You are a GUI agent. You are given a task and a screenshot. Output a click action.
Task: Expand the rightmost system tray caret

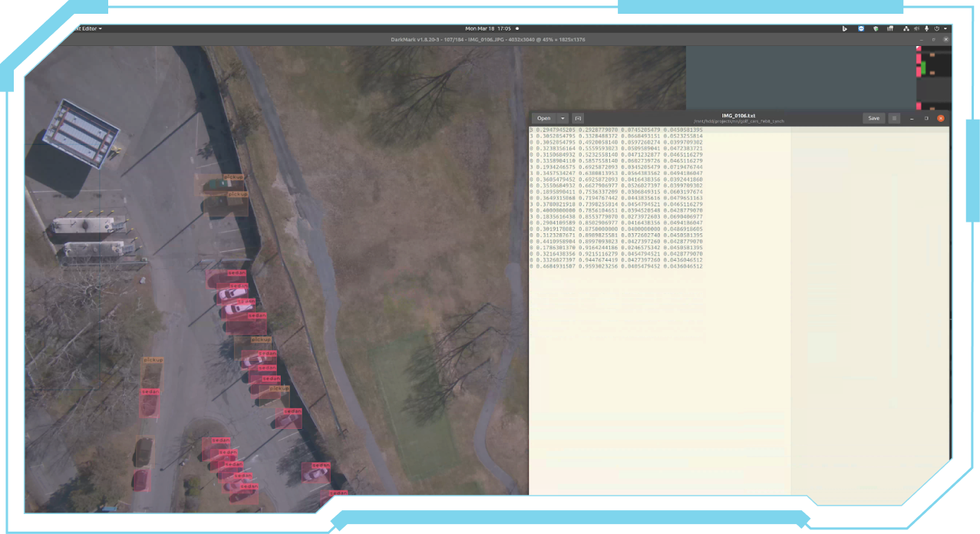[946, 28]
